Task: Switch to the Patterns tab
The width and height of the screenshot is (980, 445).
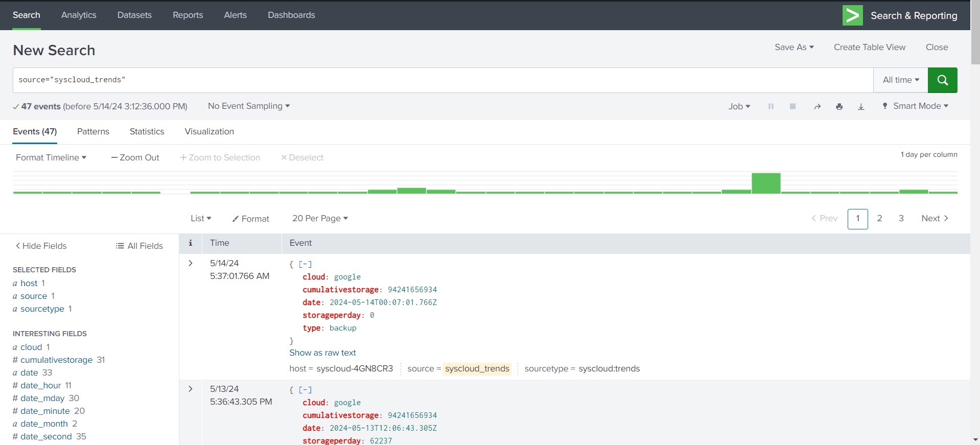Action: (x=93, y=131)
